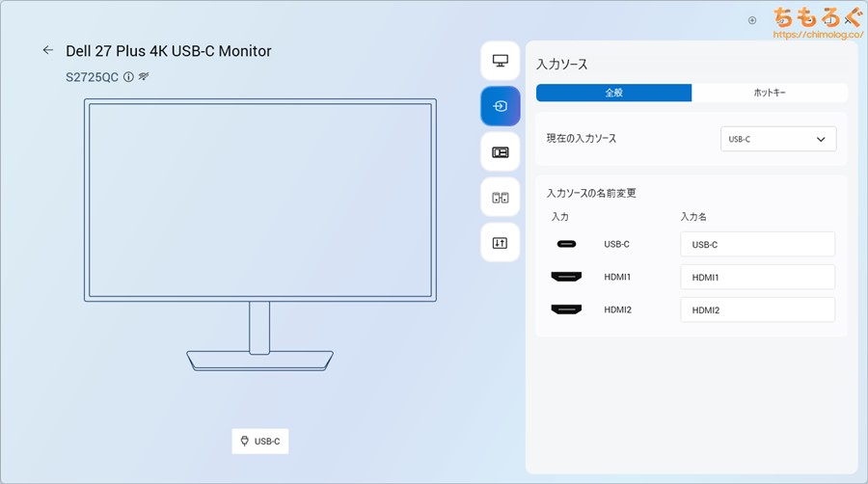The height and width of the screenshot is (484, 868).
Task: Click the USB-C input name field
Action: pyautogui.click(x=757, y=245)
